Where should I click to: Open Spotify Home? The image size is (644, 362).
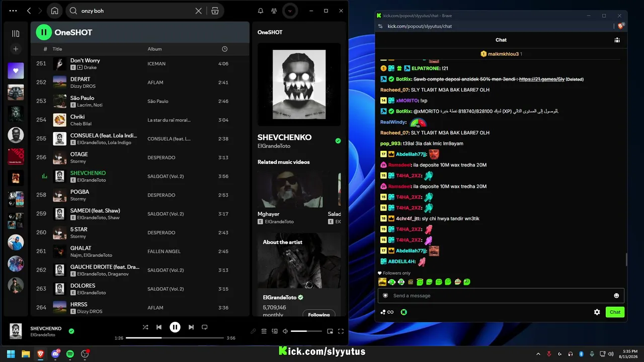pos(54,11)
